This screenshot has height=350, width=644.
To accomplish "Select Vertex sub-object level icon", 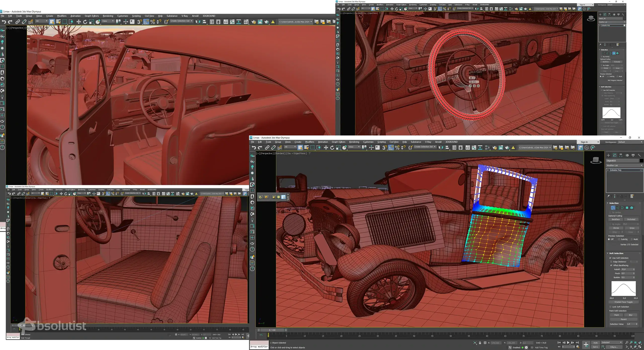I will click(x=613, y=208).
